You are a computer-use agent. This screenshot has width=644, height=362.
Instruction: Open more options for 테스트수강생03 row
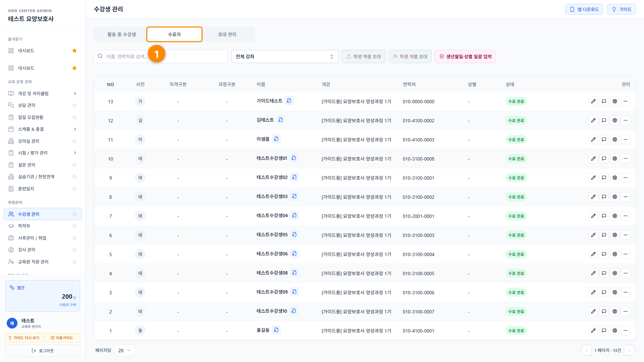coord(626,197)
